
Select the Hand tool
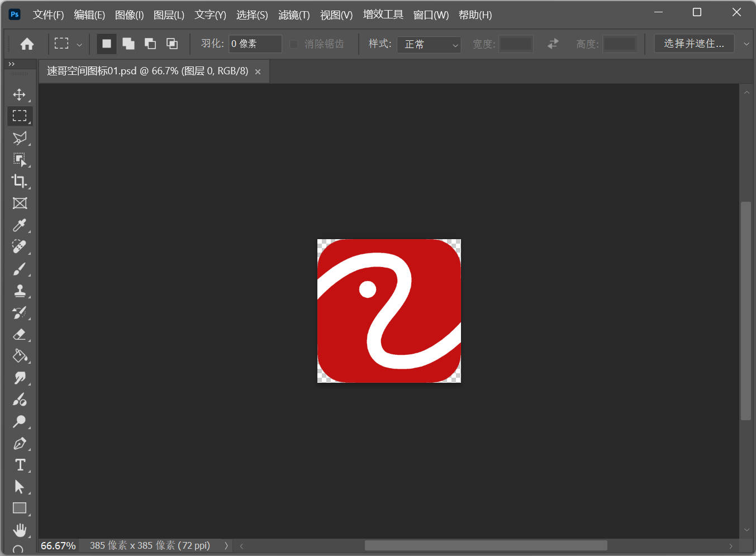(20, 530)
